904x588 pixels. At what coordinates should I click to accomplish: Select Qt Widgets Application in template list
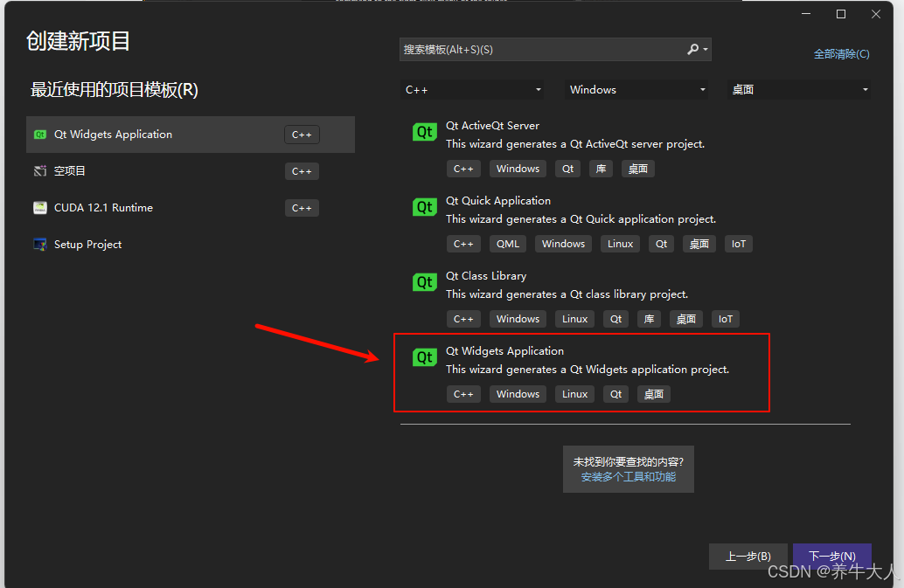[x=625, y=372]
